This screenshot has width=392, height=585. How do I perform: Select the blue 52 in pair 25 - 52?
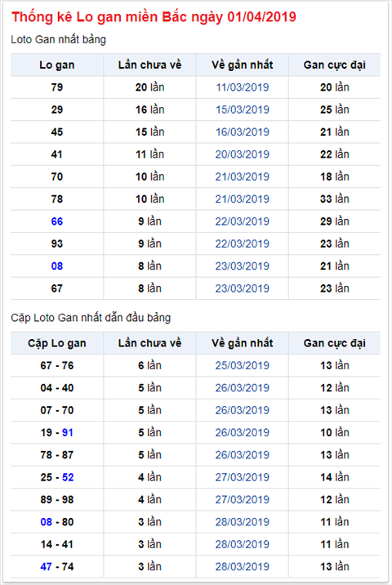[x=68, y=477]
